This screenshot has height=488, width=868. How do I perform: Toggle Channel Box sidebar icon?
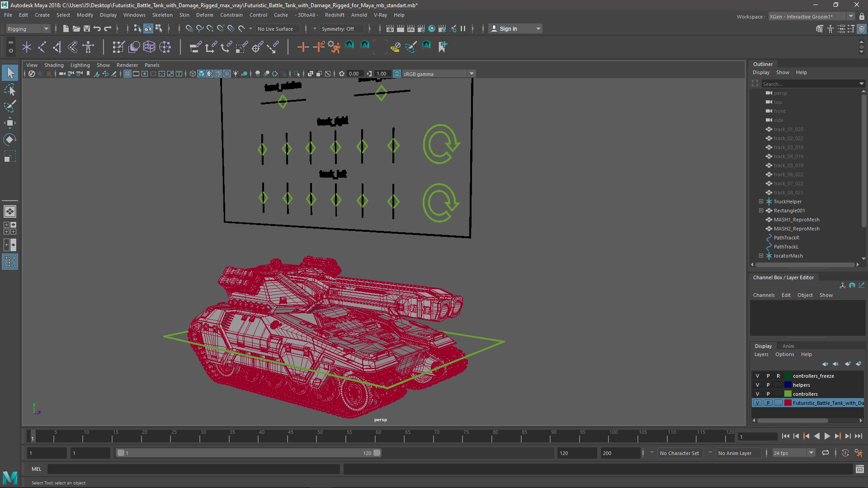point(862,28)
